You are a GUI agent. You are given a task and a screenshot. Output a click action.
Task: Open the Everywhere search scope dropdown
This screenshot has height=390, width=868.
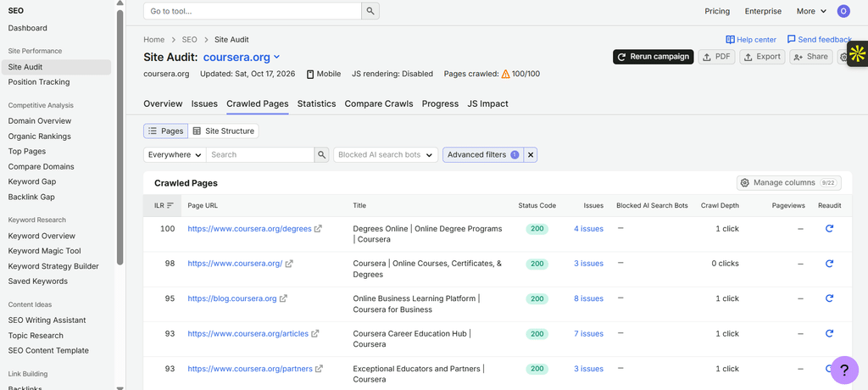pyautogui.click(x=175, y=154)
